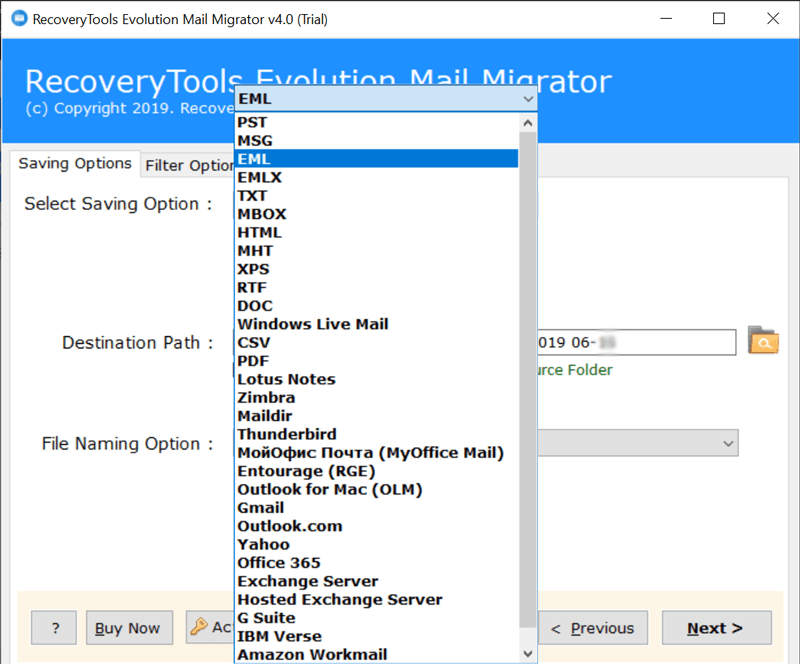This screenshot has height=664, width=800.
Task: Click the Next button
Action: tap(716, 628)
